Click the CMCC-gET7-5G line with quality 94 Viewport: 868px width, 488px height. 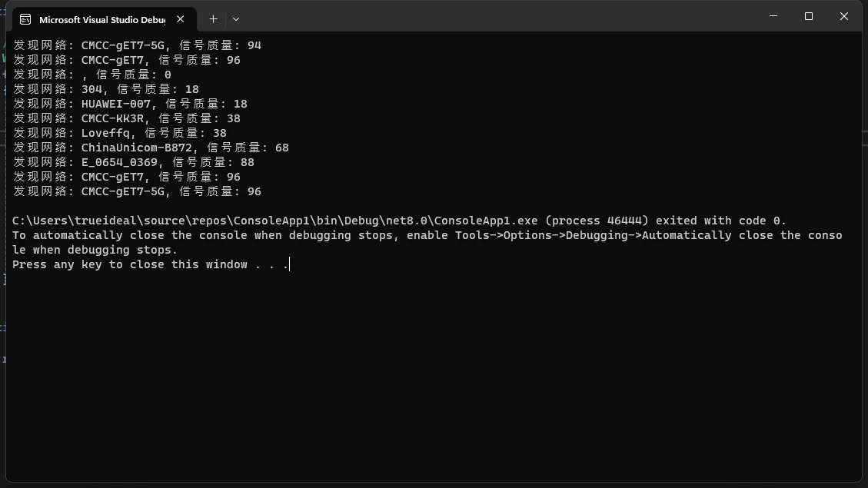137,45
